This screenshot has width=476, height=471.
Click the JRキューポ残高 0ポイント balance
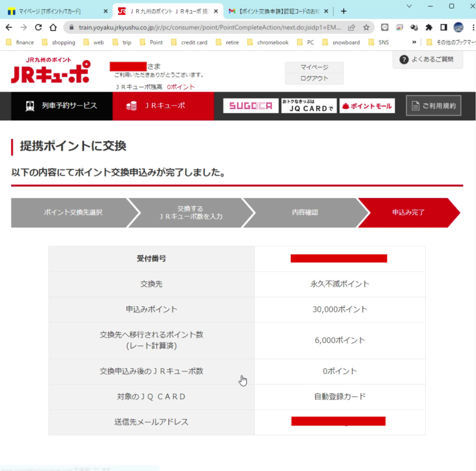tap(155, 87)
